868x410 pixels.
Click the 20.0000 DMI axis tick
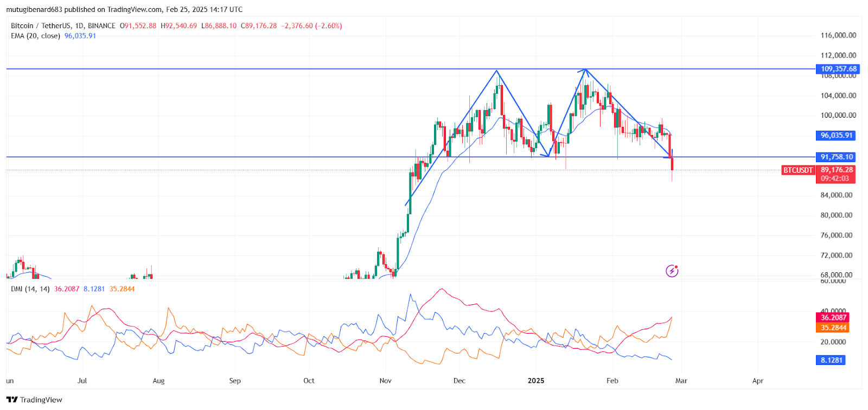tap(833, 342)
